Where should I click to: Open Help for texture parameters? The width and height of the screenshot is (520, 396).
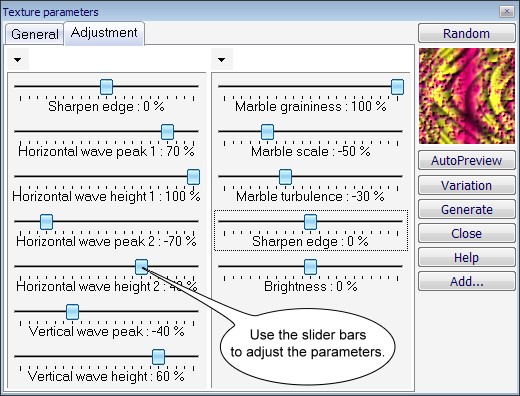(x=467, y=257)
